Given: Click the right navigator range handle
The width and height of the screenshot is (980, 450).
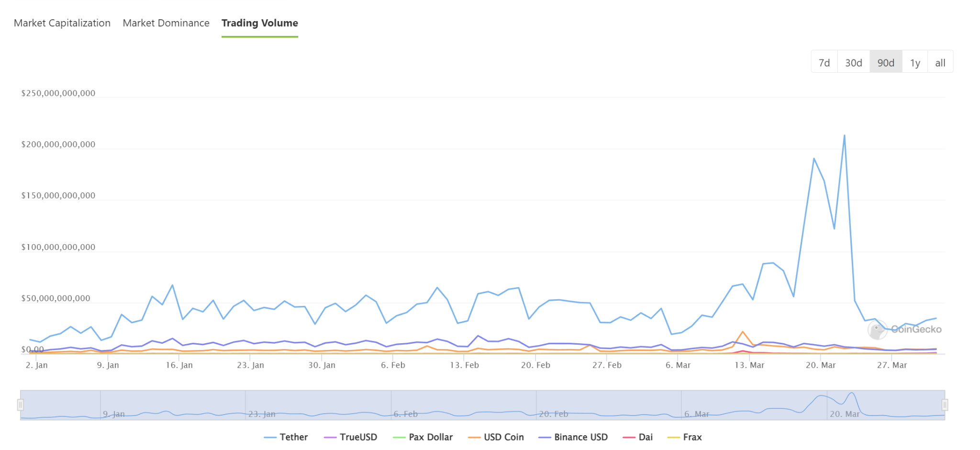Looking at the screenshot, I should pyautogui.click(x=945, y=405).
